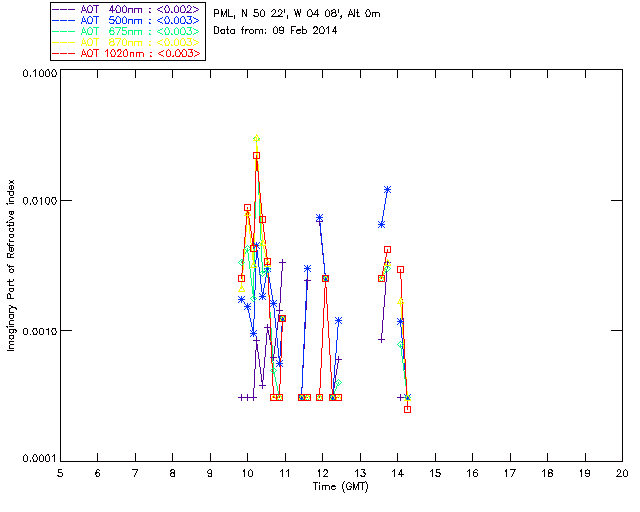Screen dimensions: 640x512
Task: Click the 0.0100 y-axis label
Action: pos(39,200)
